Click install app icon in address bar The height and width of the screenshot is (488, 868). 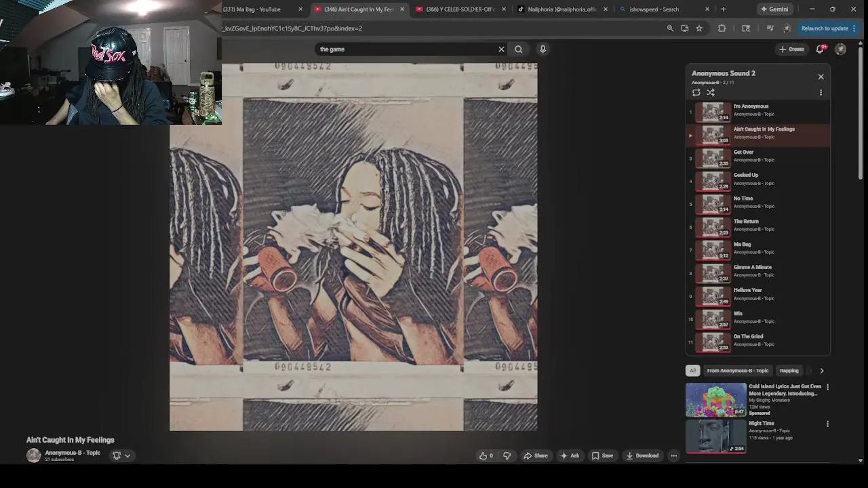pos(684,28)
